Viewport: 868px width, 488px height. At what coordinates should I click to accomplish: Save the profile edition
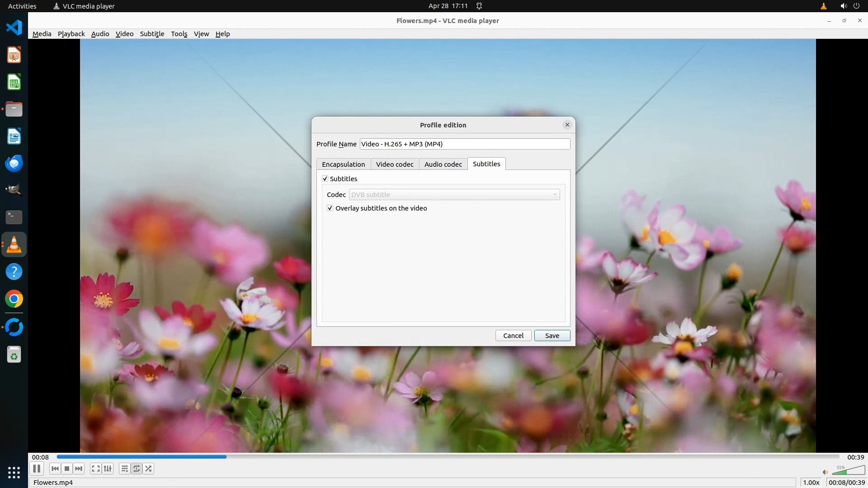pyautogui.click(x=552, y=336)
